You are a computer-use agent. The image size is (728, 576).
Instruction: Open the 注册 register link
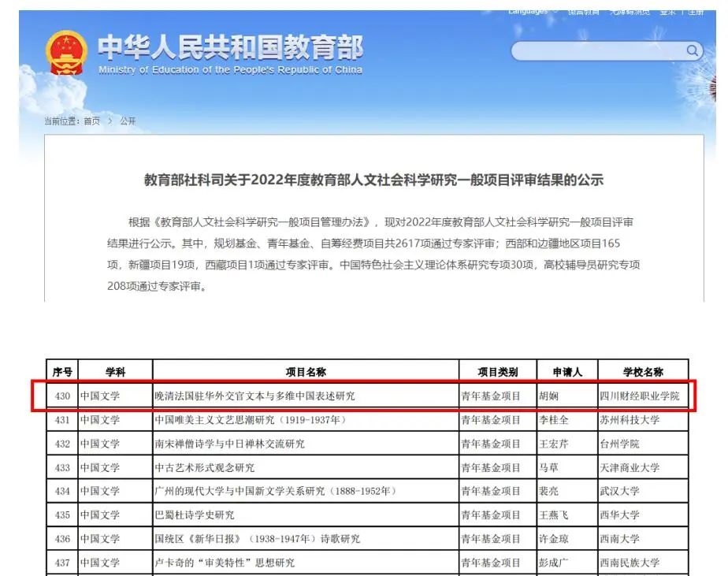[695, 11]
